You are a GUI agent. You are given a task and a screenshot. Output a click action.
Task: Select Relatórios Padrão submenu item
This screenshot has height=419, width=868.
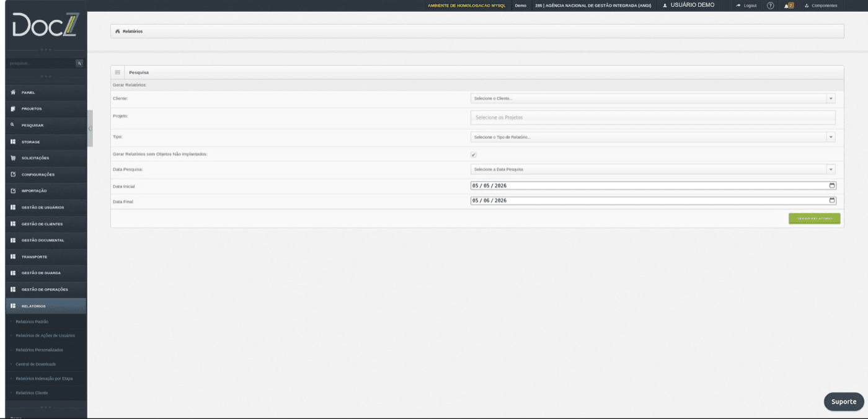[x=32, y=322]
